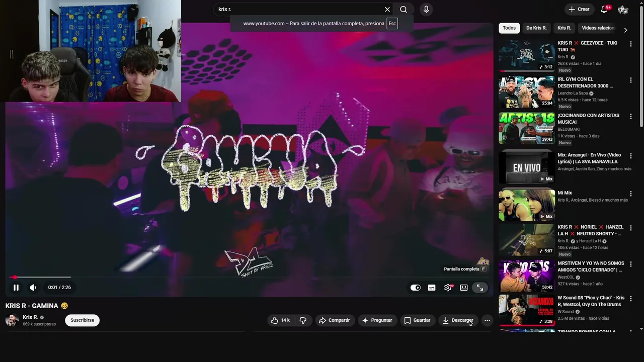Subscribe with the Suscribirse button
This screenshot has height=362, width=644.
click(x=83, y=320)
